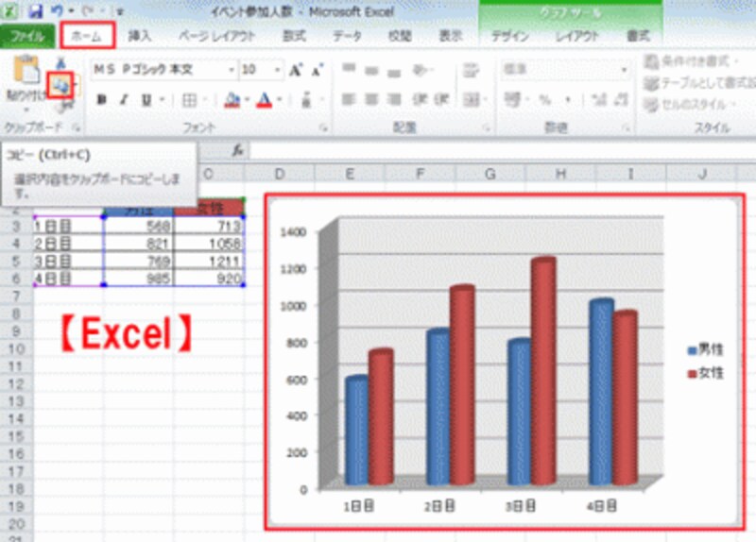The height and width of the screenshot is (542, 756).
Task: Click the Cut scissors icon
Action: [60, 62]
